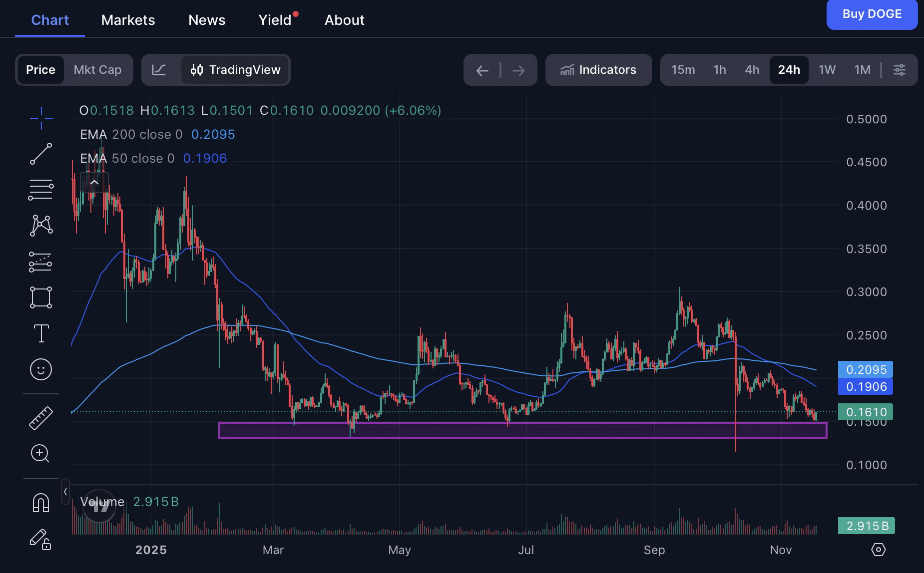The width and height of the screenshot is (924, 573).
Task: Open chart settings hexagon icon
Action: pyautogui.click(x=878, y=550)
